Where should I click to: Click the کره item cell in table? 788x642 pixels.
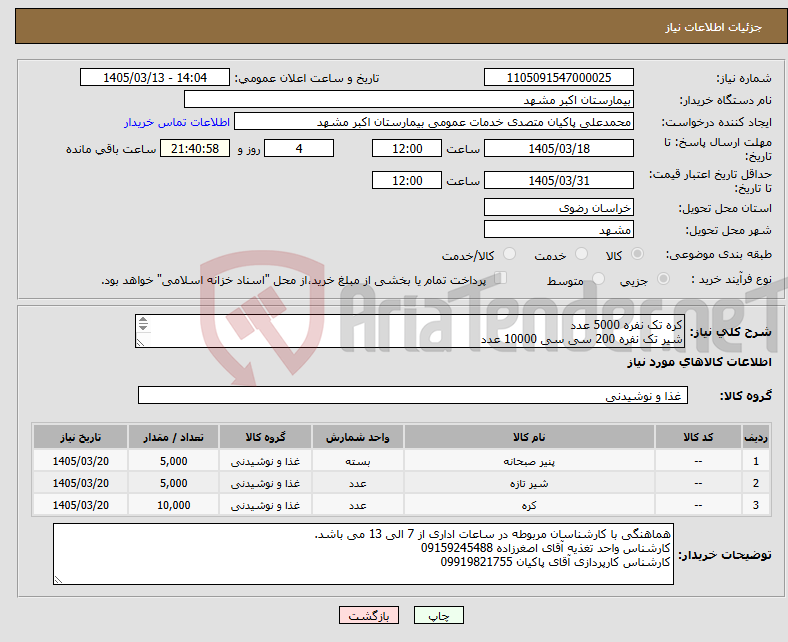[529, 505]
